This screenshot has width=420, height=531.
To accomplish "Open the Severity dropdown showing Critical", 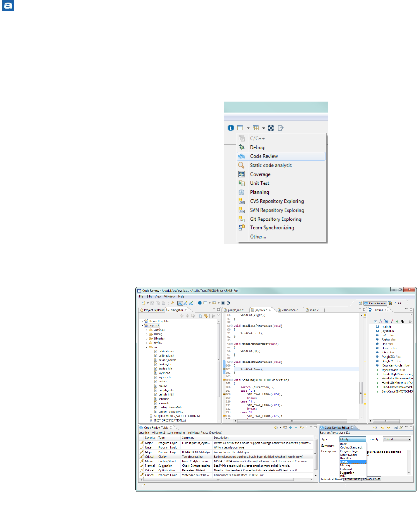I will (x=397, y=439).
